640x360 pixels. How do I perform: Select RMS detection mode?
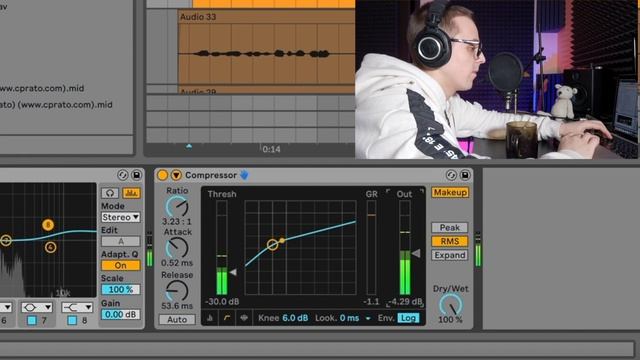point(450,241)
